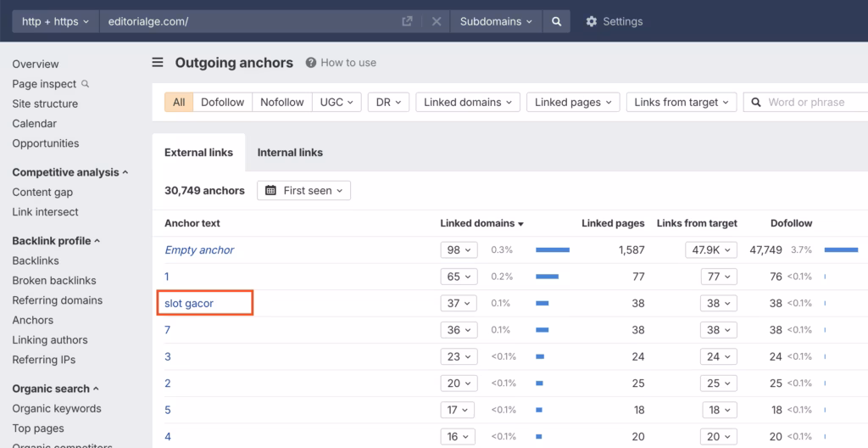
Task: Toggle the hamburger sidebar menu icon
Action: (x=158, y=62)
